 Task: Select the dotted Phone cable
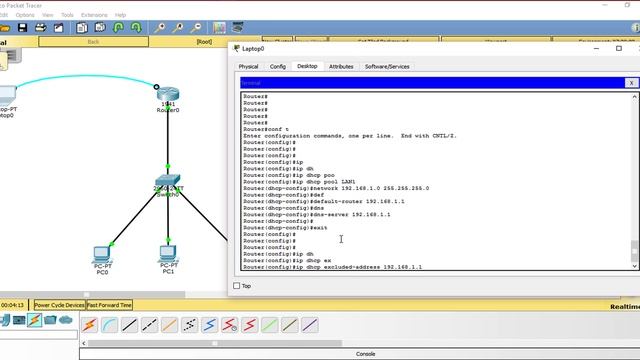189,325
